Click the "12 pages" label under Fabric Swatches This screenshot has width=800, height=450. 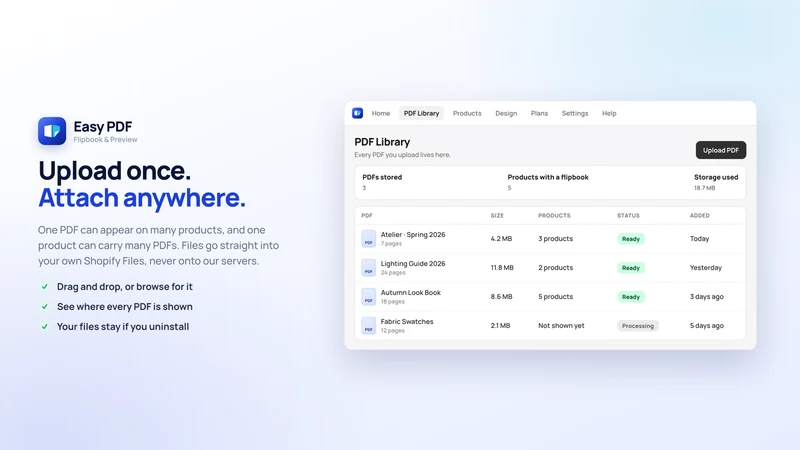(x=392, y=331)
